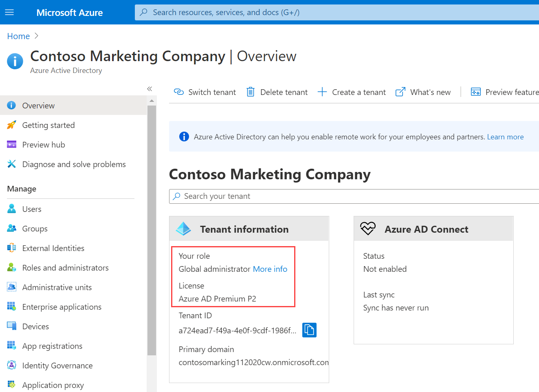Click the Administrative units icon
Viewport: 539px width, 392px height.
pos(11,287)
